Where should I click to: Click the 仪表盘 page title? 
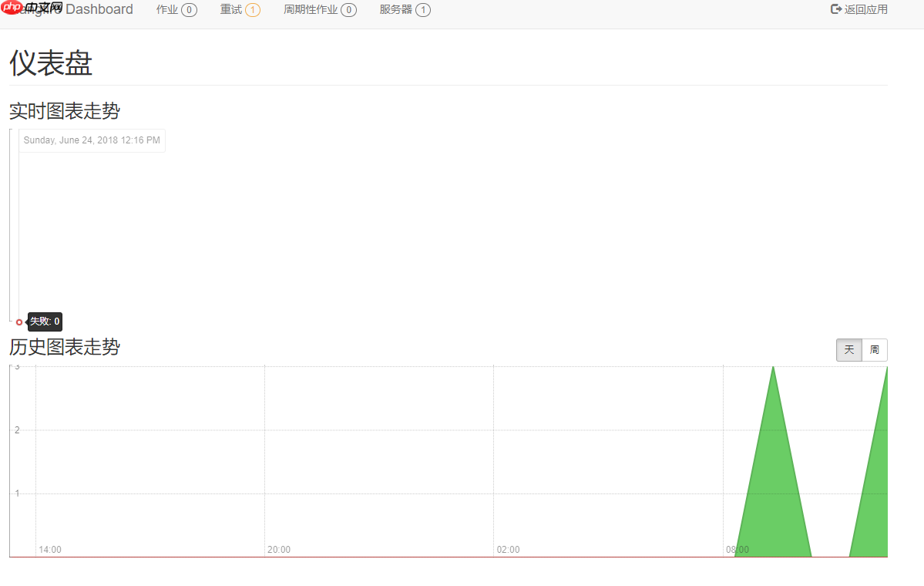click(51, 63)
